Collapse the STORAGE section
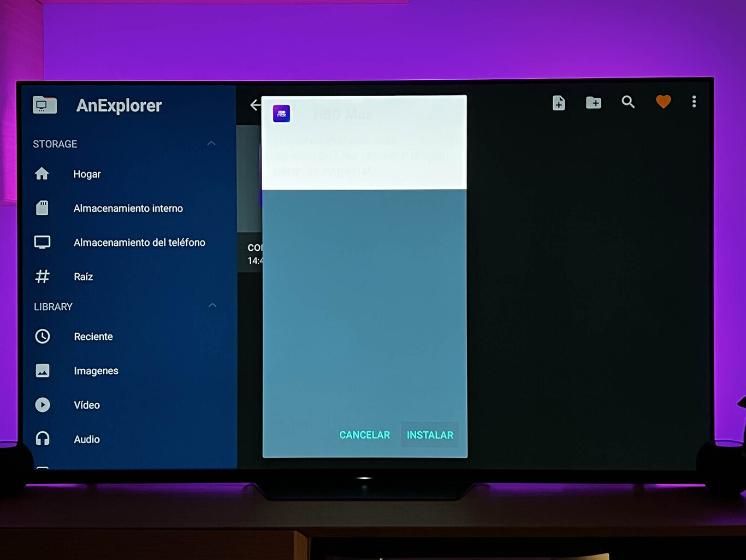 (211, 143)
